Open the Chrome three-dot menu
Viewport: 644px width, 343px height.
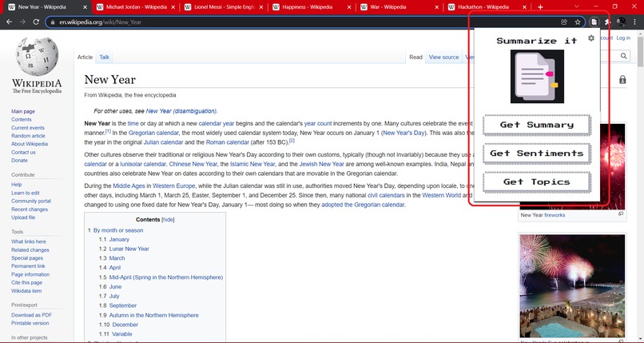(635, 22)
